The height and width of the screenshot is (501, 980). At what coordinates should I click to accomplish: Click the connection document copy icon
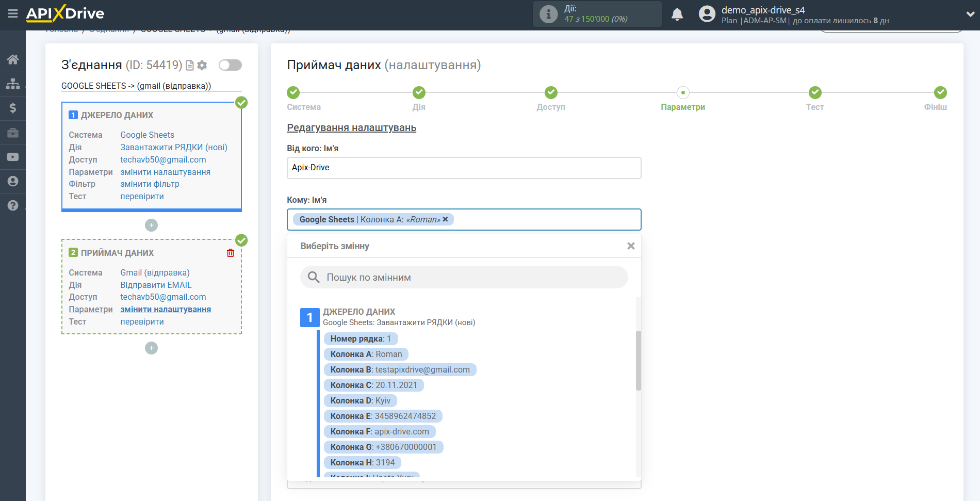point(189,65)
